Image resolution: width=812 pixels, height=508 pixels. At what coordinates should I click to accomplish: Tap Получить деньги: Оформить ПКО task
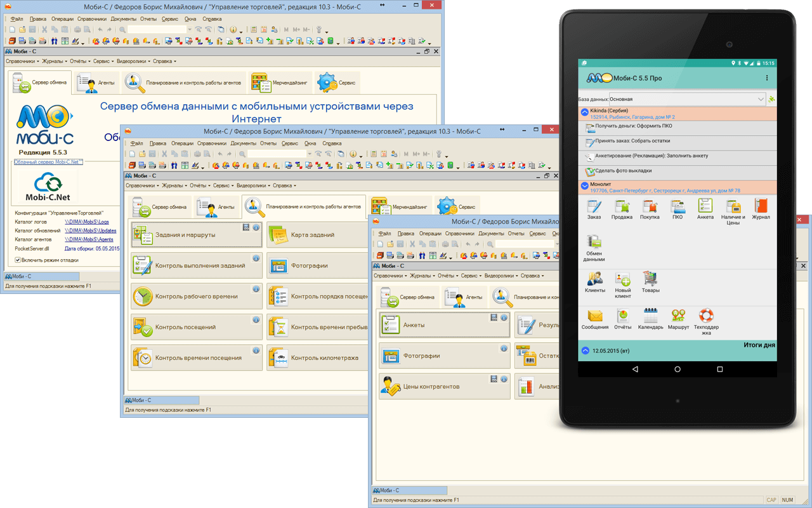[677, 127]
